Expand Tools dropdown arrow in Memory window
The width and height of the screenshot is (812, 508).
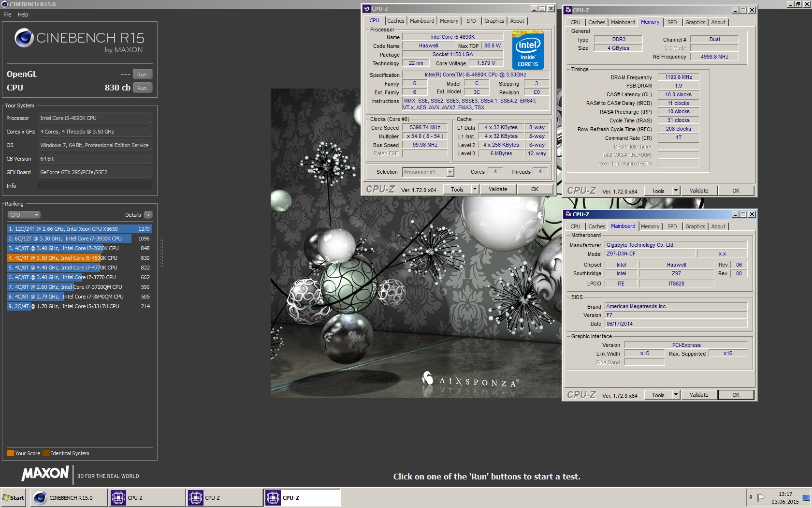point(676,191)
